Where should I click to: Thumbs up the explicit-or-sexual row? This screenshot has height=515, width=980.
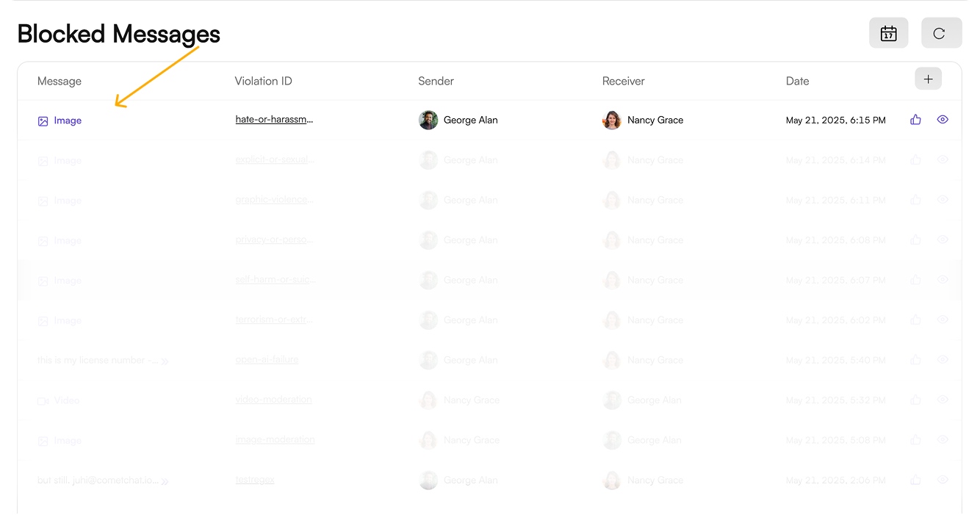point(915,159)
